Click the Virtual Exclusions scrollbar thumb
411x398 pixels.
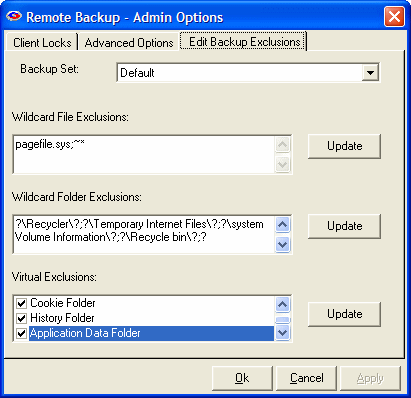[x=282, y=319]
